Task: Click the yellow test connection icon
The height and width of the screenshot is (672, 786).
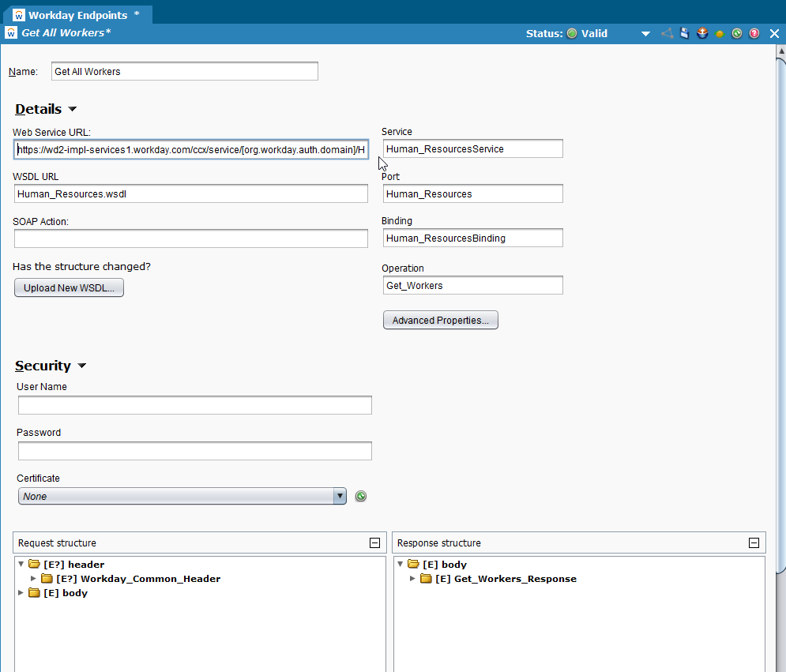Action: click(x=720, y=34)
